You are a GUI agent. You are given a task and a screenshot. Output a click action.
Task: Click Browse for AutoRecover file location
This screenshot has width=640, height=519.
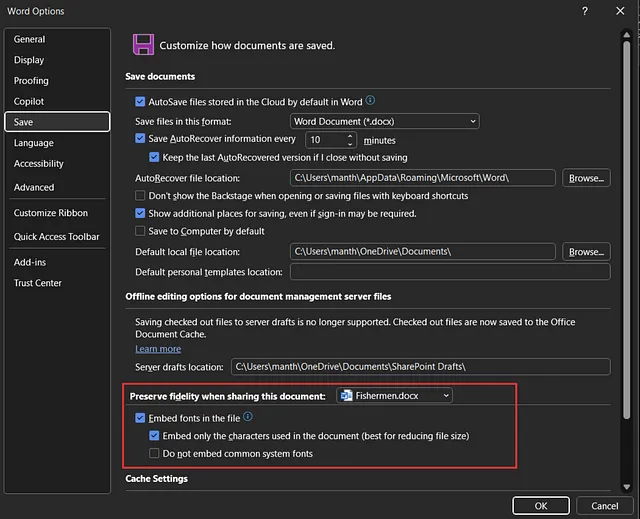[x=586, y=178]
